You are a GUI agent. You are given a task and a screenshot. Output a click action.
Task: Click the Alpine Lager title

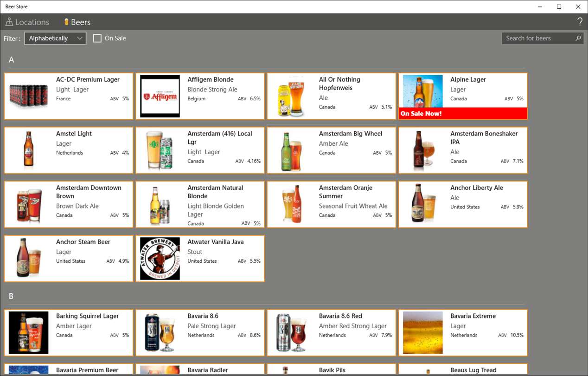[468, 79]
